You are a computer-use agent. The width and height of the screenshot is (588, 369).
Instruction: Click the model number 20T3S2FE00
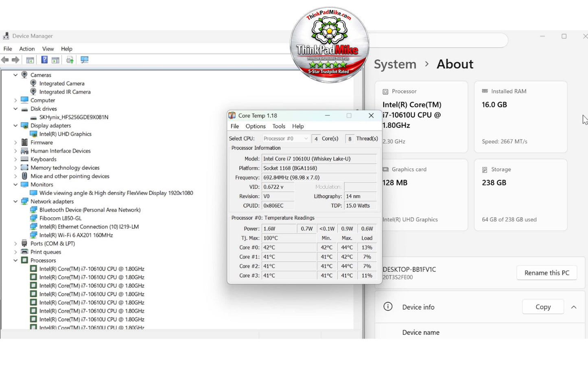coord(398,277)
